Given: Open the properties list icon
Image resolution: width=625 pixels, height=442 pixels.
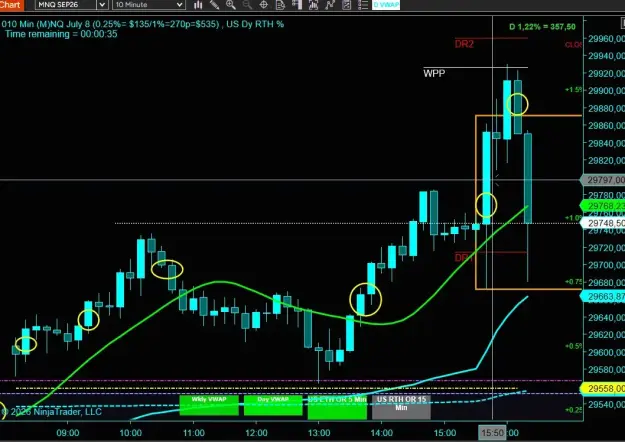Looking at the screenshot, I should click(363, 5).
